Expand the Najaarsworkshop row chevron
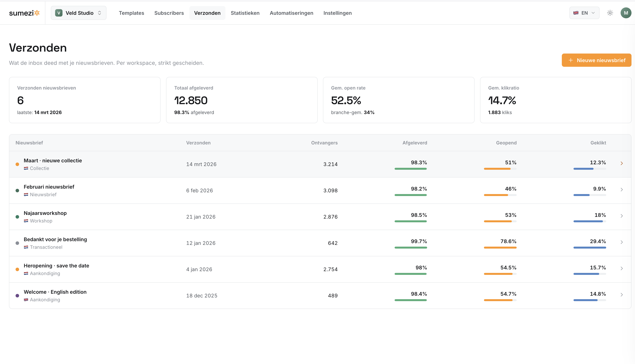Image resolution: width=635 pixels, height=364 pixels. tap(622, 216)
